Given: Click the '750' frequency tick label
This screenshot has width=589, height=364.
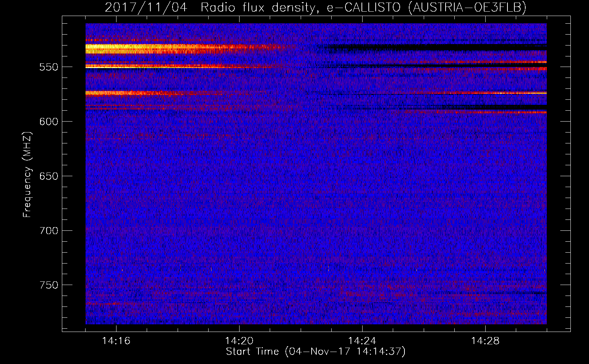Looking at the screenshot, I should click(49, 285).
